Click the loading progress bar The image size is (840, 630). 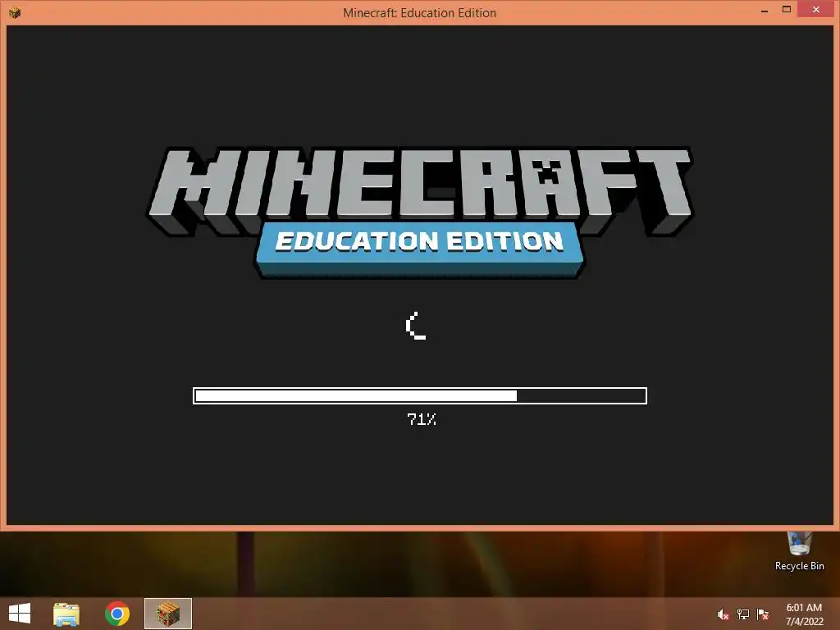tap(420, 396)
